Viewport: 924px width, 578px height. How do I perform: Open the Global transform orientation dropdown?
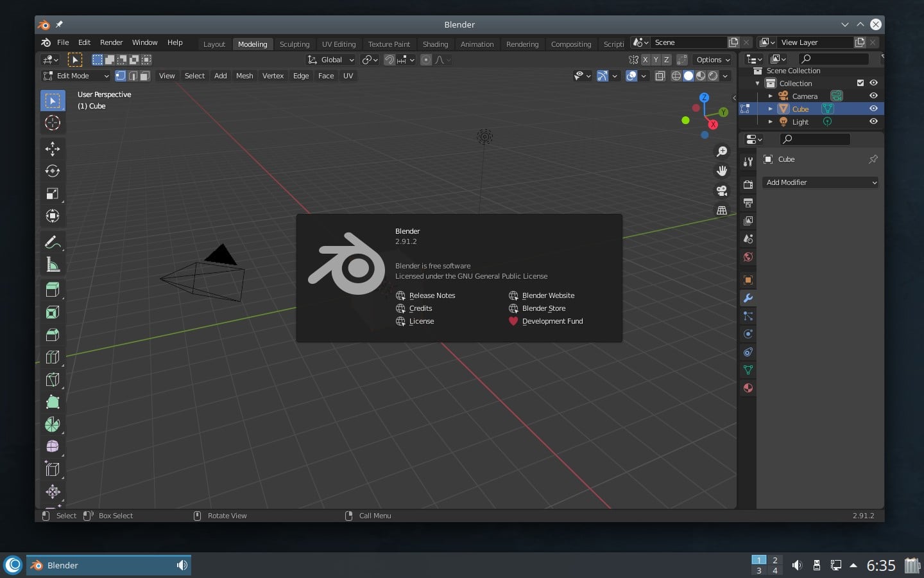(331, 60)
